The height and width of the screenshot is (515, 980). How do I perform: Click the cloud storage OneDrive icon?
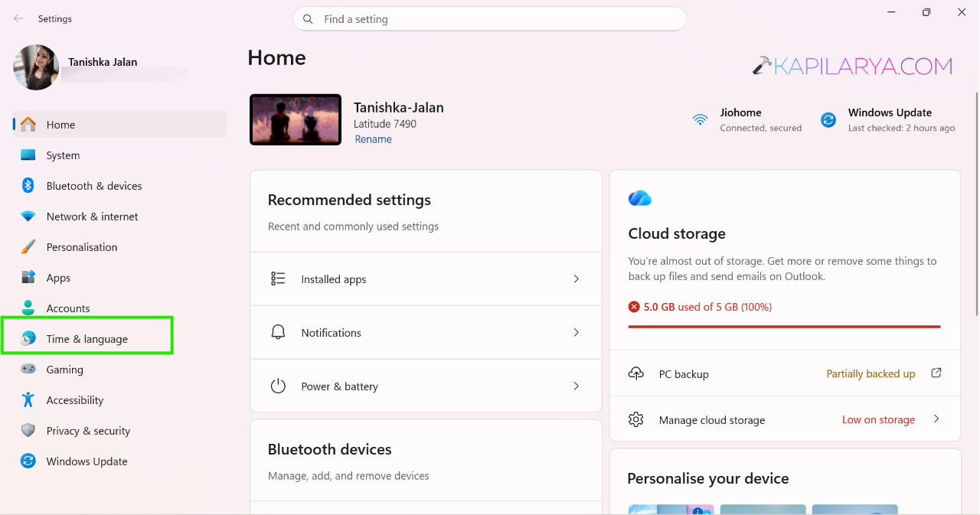pyautogui.click(x=640, y=198)
